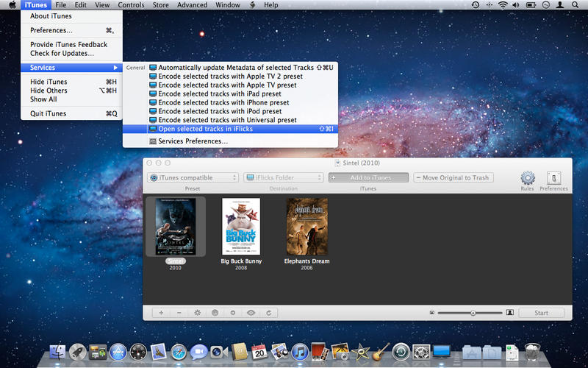Toggle the eye preview icon in bottom toolbar
This screenshot has height=368, width=588.
251,313
